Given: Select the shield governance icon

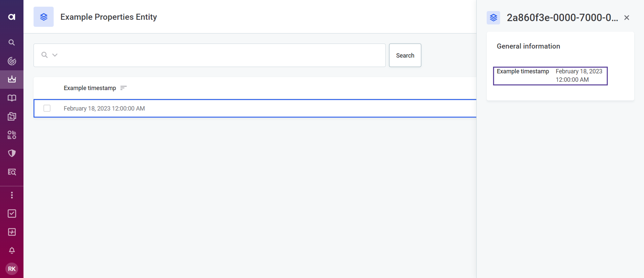Looking at the screenshot, I should (x=12, y=153).
